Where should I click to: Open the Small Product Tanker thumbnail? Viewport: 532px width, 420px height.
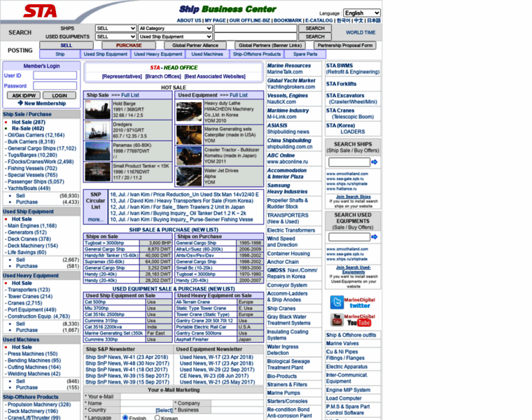(x=98, y=172)
